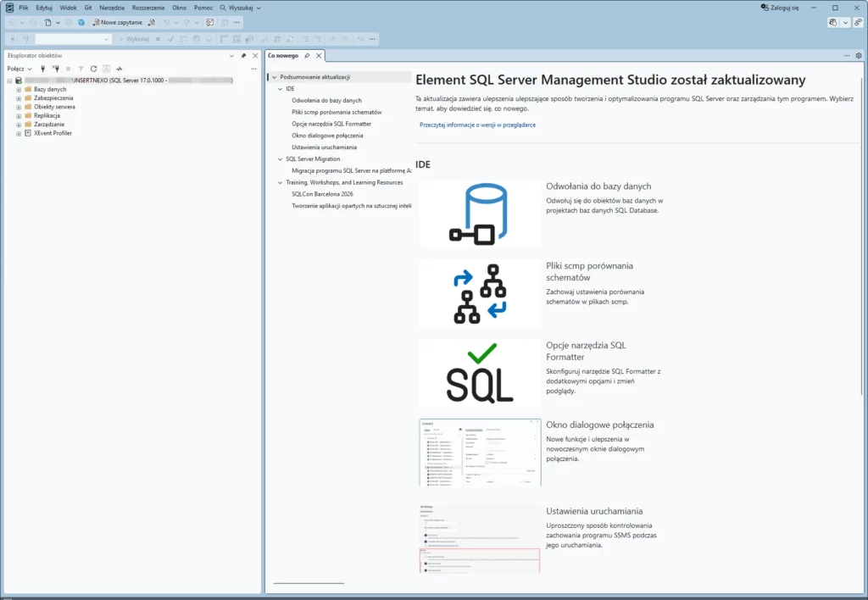Click the Copilot icon top right
868x600 pixels.
[x=833, y=23]
